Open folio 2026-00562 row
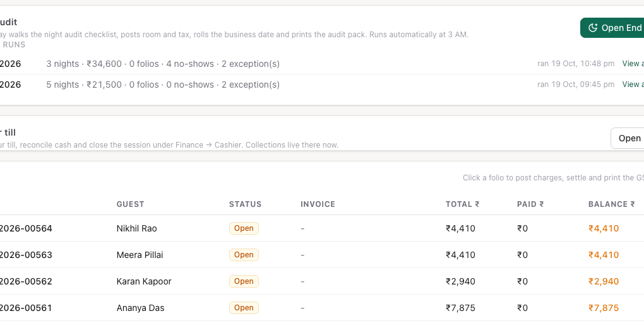Viewport: 644px width, 328px height. point(322,281)
